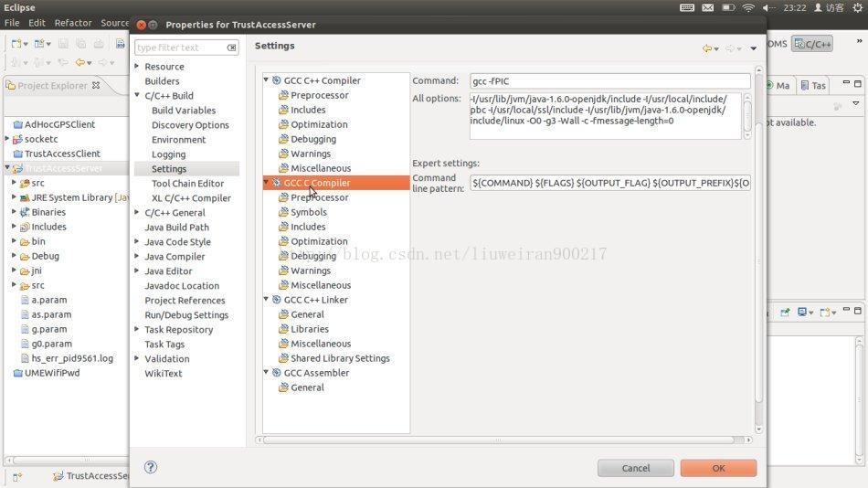The width and height of the screenshot is (868, 488).
Task: Open Project References page
Action: pyautogui.click(x=185, y=301)
